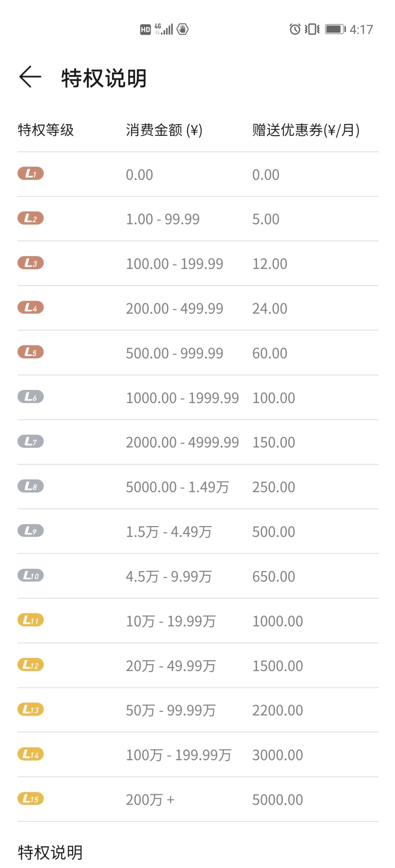Tap the back arrow icon

pos(30,77)
